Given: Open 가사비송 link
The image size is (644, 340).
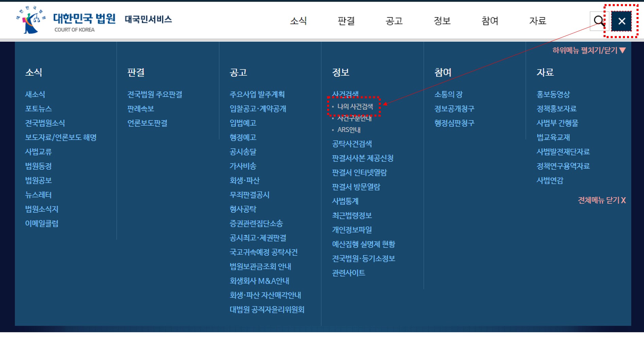Looking at the screenshot, I should click(x=243, y=166).
